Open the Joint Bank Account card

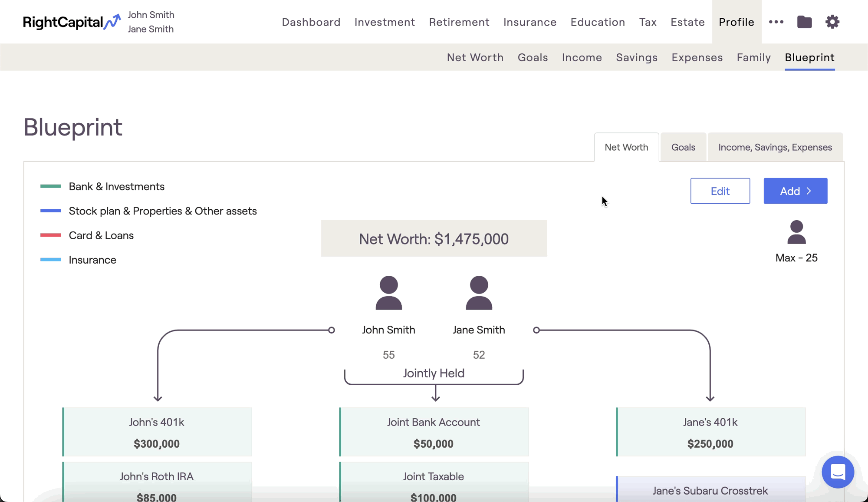click(x=434, y=432)
